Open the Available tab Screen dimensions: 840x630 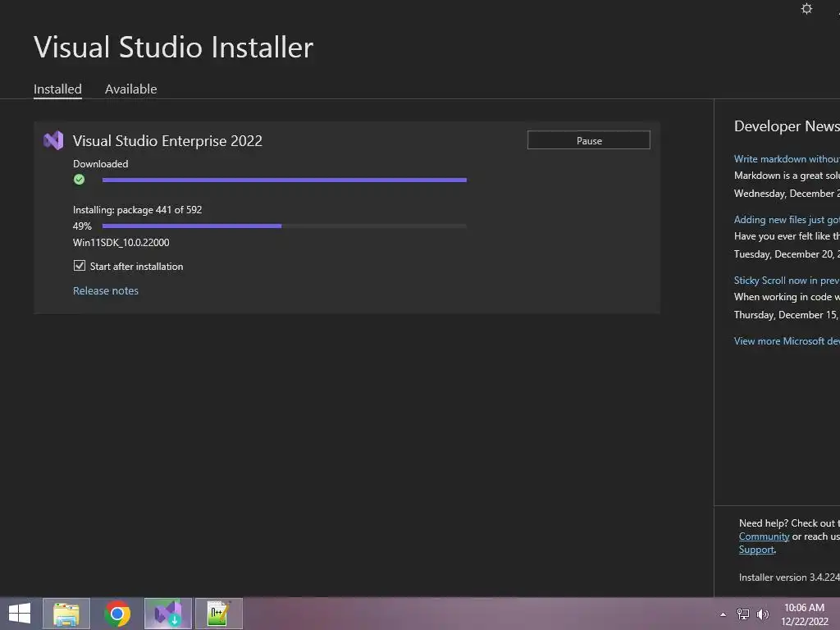click(x=130, y=89)
